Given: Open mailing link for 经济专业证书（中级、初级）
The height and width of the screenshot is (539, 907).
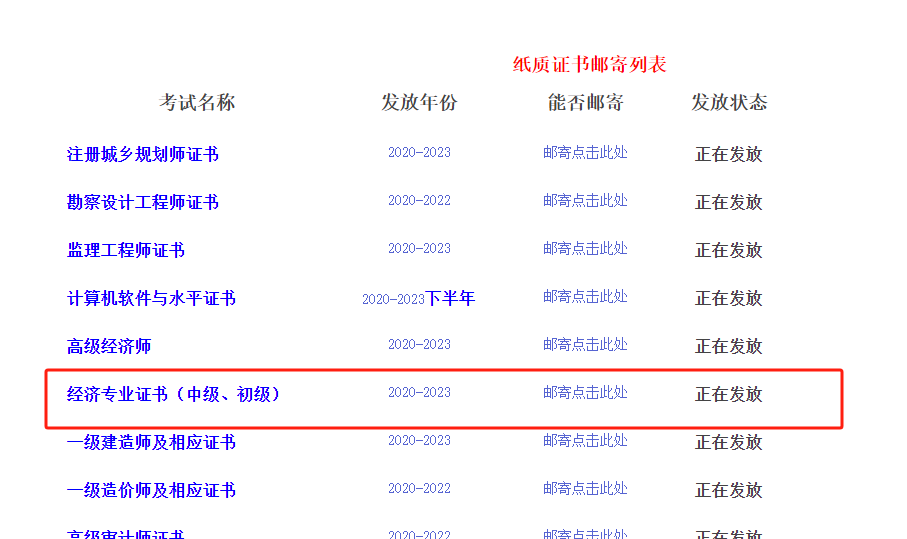Looking at the screenshot, I should (585, 393).
